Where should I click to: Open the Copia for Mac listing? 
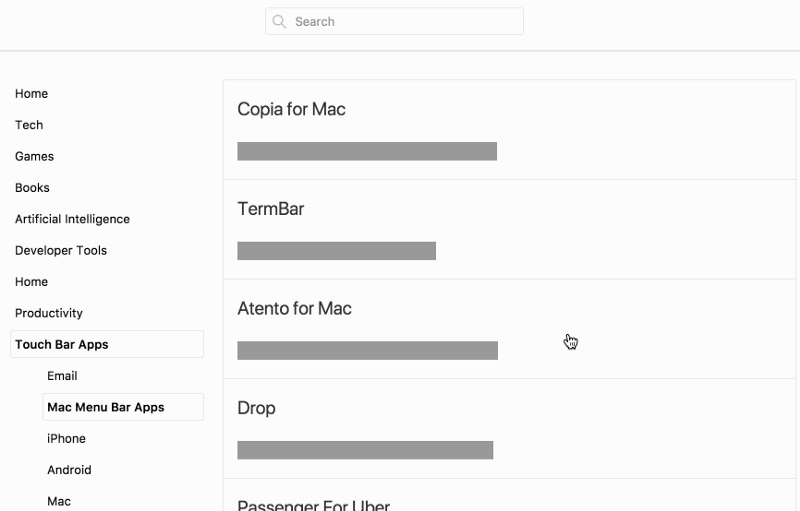(x=291, y=109)
